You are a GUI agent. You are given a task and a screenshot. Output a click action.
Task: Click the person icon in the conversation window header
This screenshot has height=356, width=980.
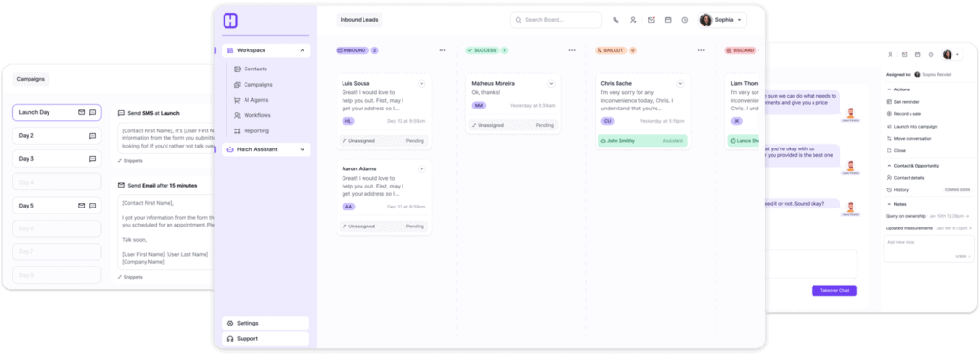(890, 55)
